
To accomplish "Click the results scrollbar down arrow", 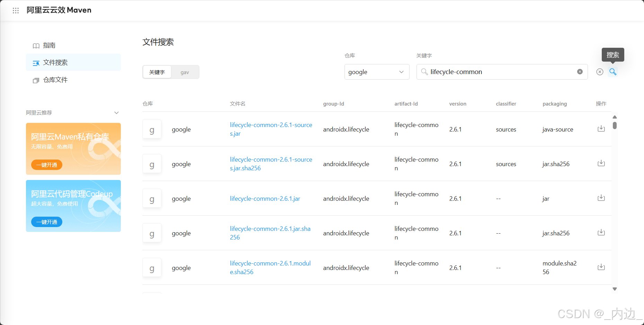I will pyautogui.click(x=615, y=289).
